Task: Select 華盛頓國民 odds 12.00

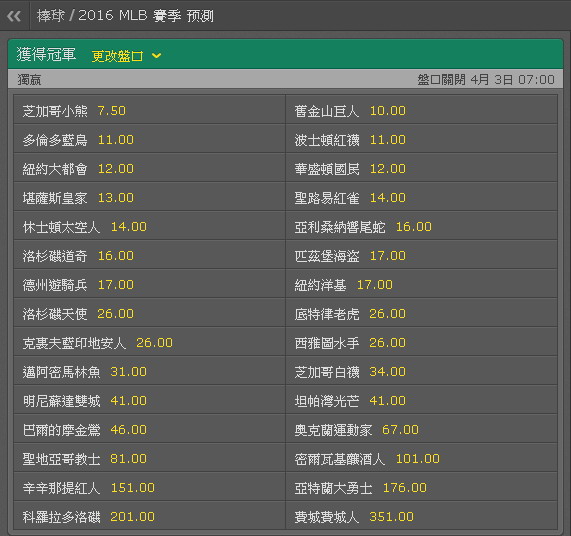Action: click(x=421, y=168)
